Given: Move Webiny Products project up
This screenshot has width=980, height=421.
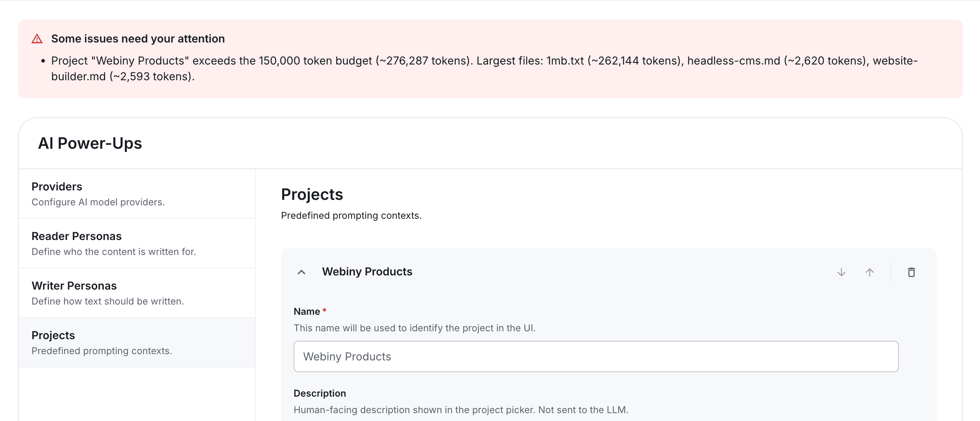Looking at the screenshot, I should (869, 272).
